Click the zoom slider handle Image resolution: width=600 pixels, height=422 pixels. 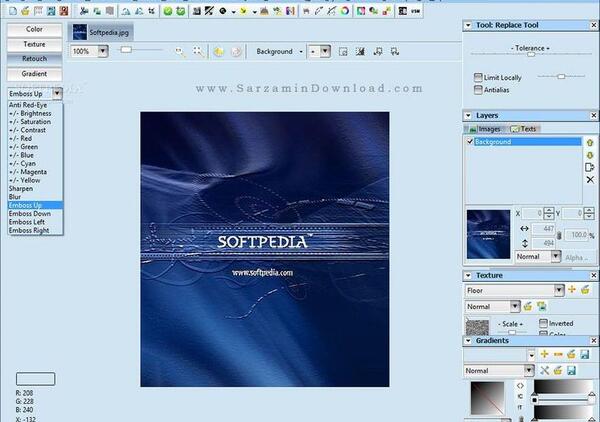tap(126, 50)
